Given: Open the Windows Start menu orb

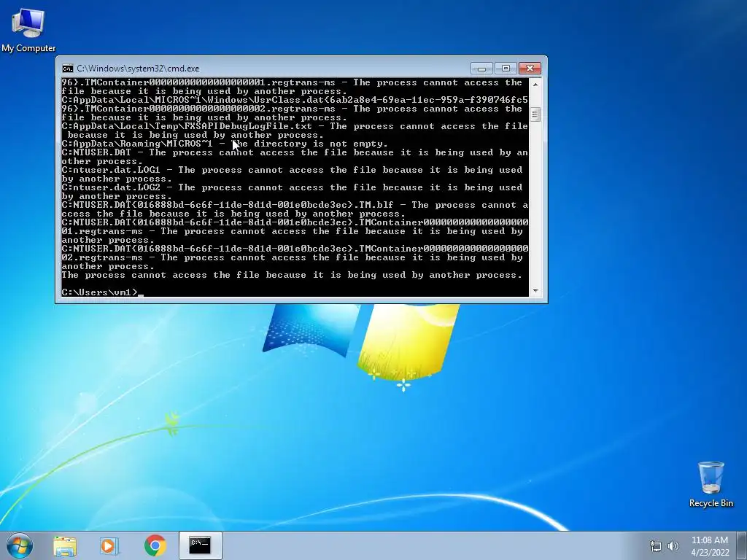Looking at the screenshot, I should point(20,545).
